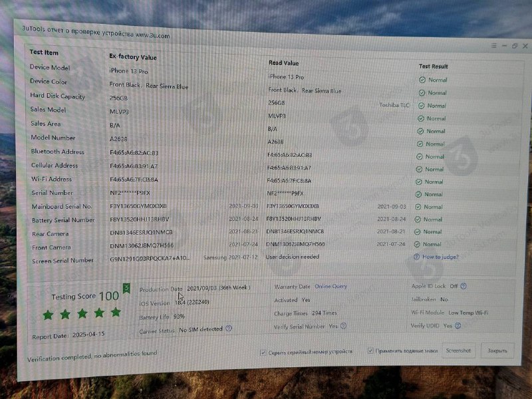This screenshot has height=399, width=532.
Task: Click Wi-Fi Module Low Temp Wi-Fi value
Action: click(468, 313)
